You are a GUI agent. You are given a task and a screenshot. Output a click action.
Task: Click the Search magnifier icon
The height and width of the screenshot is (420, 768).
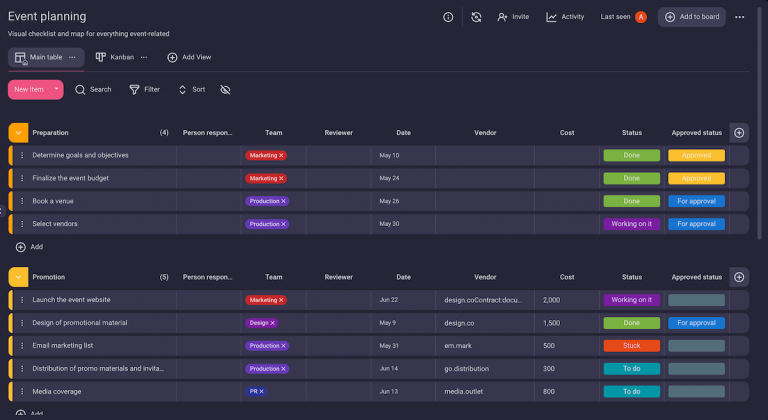click(x=81, y=89)
